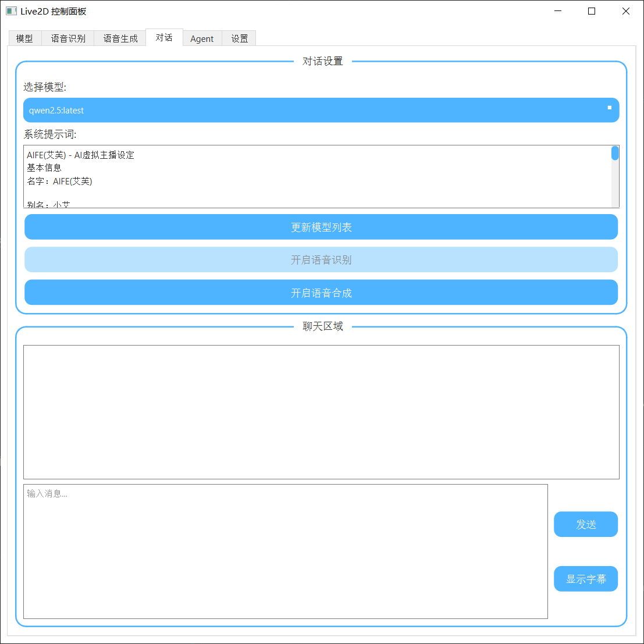Click the dropdown arrow on the model selector
This screenshot has width=644, height=644.
coord(609,109)
